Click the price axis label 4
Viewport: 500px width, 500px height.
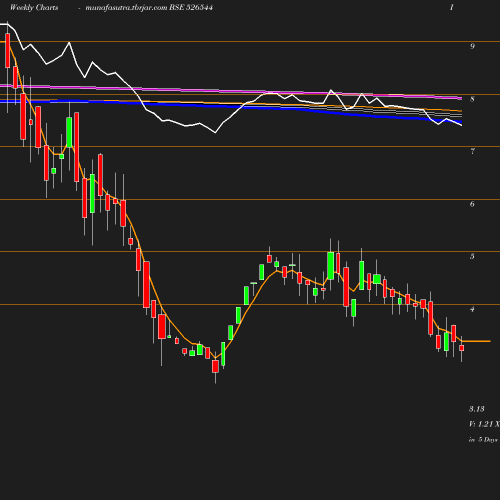[x=472, y=309]
